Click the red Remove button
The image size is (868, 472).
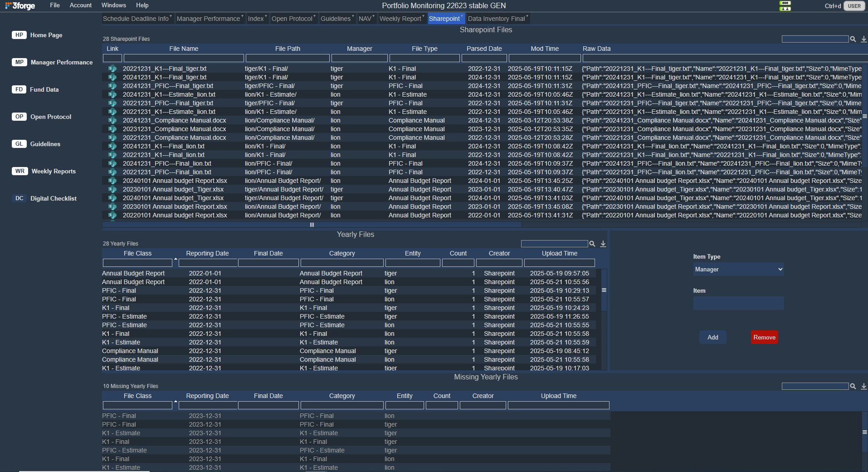pos(764,337)
